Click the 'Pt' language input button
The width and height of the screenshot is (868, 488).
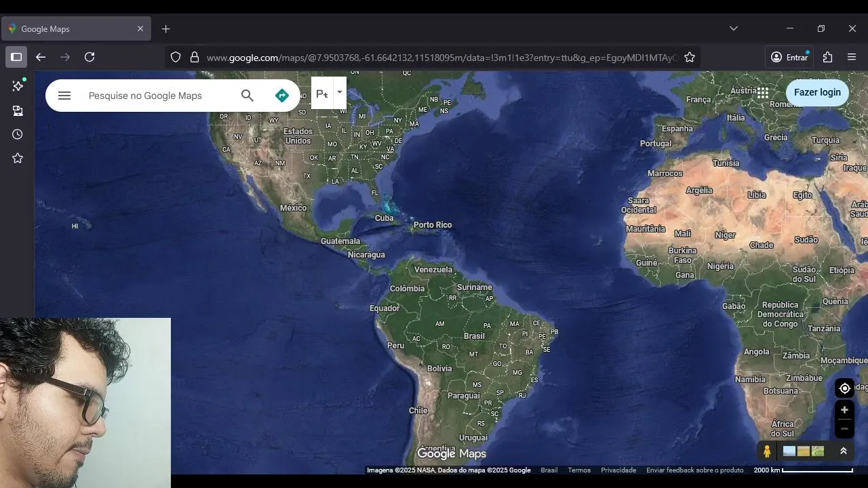322,94
